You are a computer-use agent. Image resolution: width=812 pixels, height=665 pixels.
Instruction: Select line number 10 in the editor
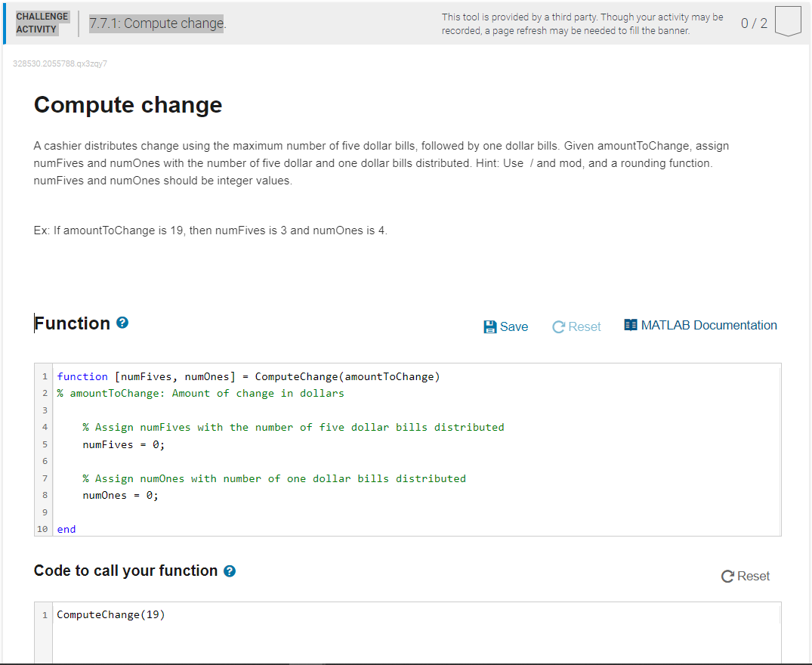(x=42, y=529)
